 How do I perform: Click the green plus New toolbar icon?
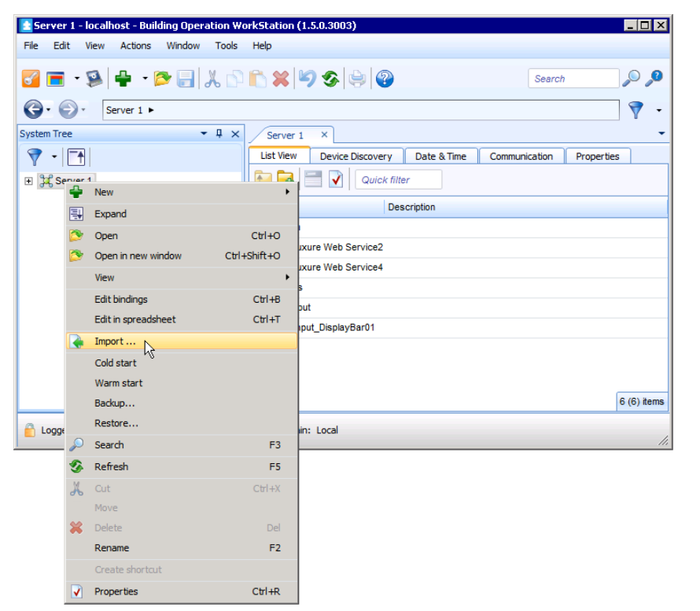click(x=122, y=79)
